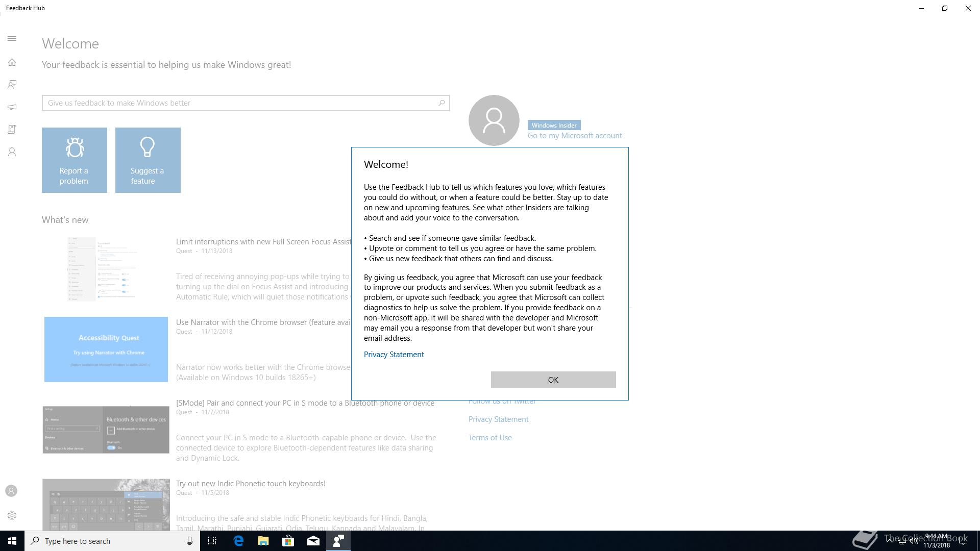This screenshot has width=980, height=551.
Task: Open the Action Center notifications icon
Action: [964, 541]
